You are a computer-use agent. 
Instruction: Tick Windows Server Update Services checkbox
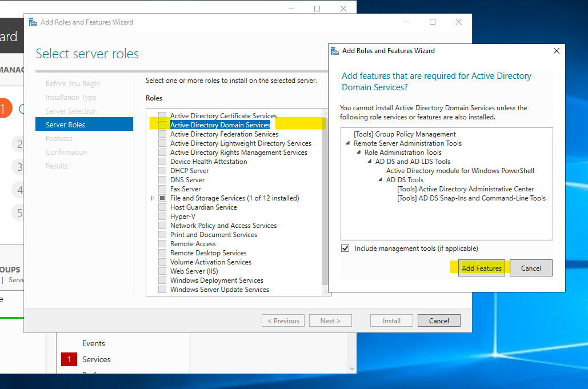(162, 289)
